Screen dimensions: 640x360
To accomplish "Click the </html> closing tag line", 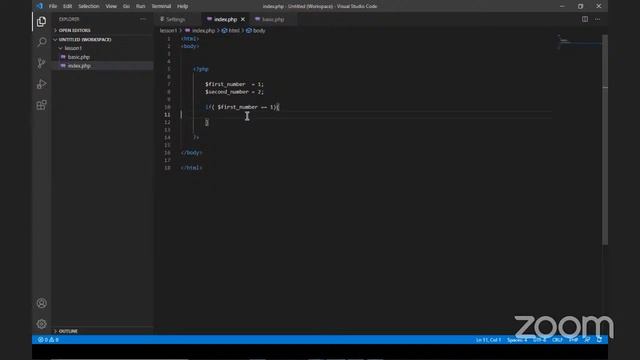I will (191, 168).
